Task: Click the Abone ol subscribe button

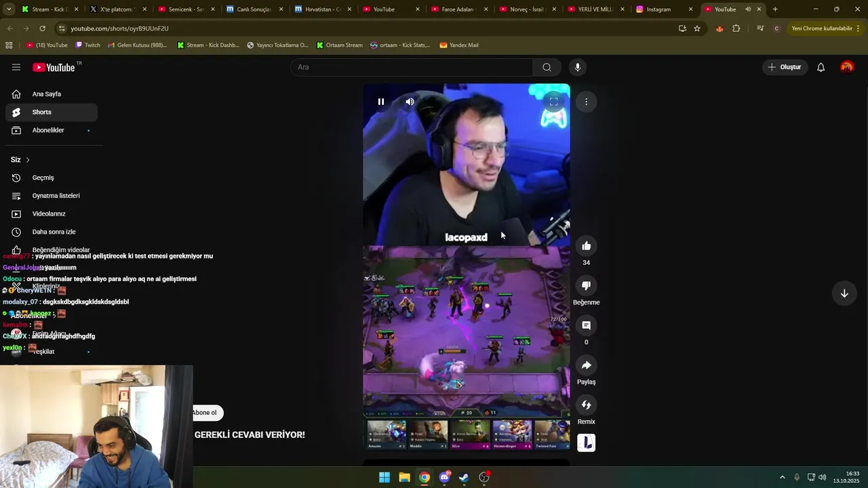Action: click(205, 413)
